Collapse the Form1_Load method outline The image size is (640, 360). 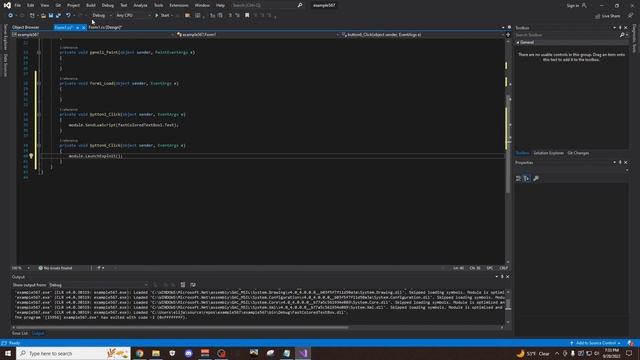pos(39,83)
